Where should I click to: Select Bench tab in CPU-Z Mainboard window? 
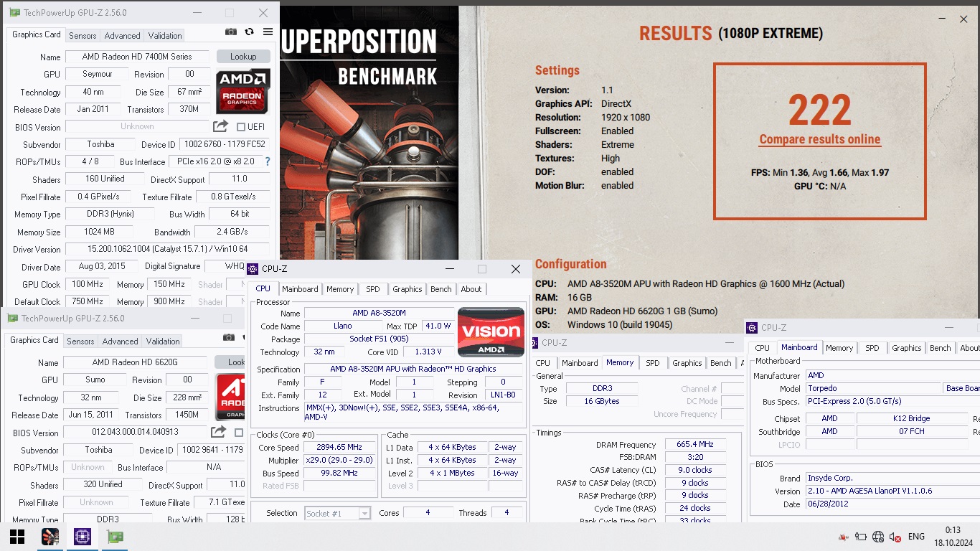point(941,348)
